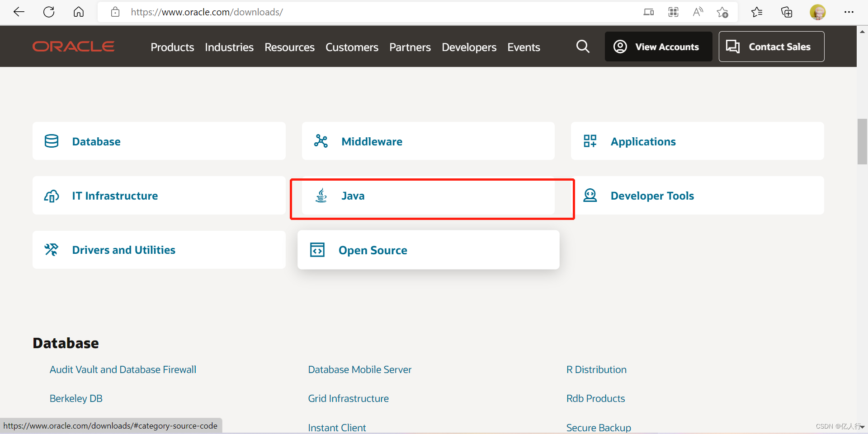
Task: Click the site search magnifier icon
Action: [583, 47]
